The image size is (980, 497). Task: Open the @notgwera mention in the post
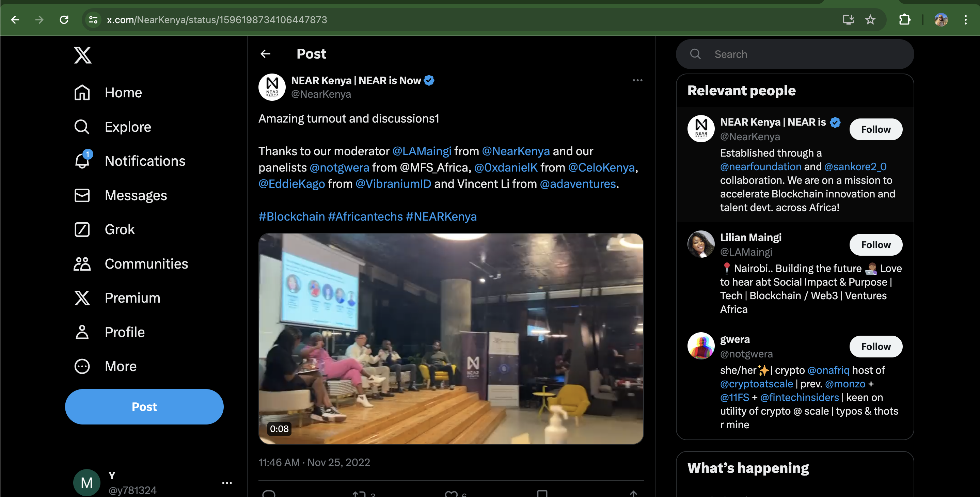point(339,168)
